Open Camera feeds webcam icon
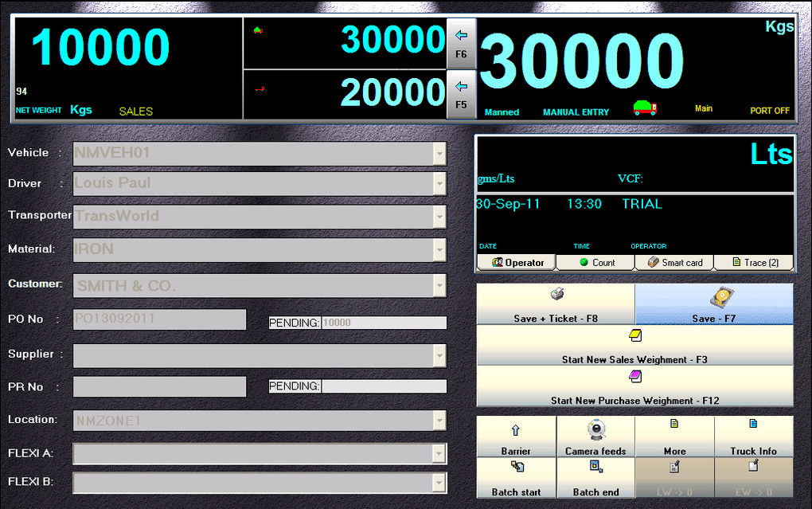The height and width of the screenshot is (509, 812). tap(596, 430)
